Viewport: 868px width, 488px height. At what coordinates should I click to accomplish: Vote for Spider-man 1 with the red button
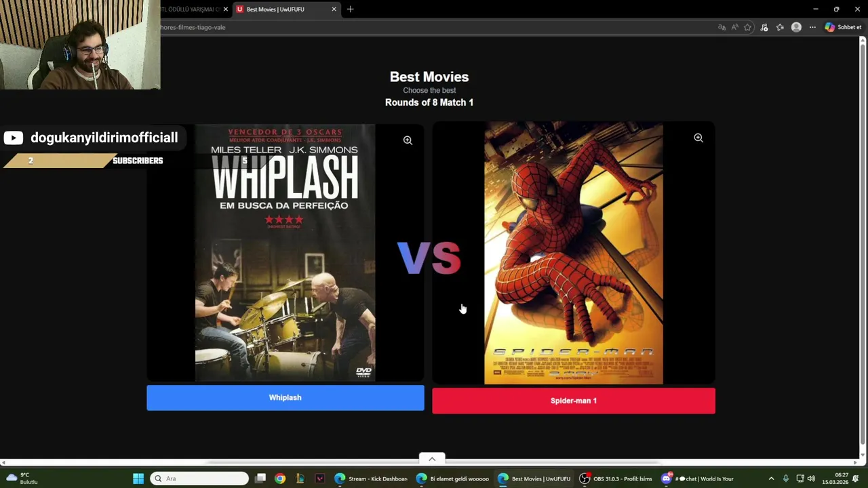point(574,401)
